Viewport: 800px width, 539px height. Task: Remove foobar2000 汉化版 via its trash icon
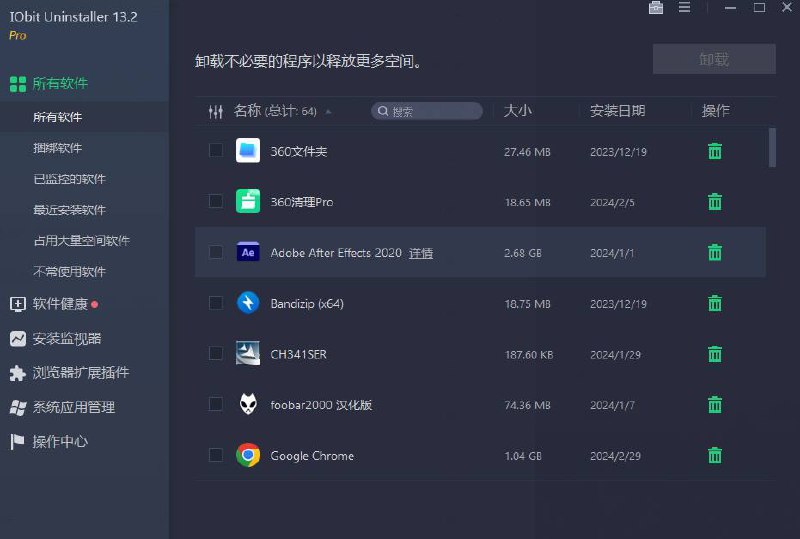click(715, 405)
